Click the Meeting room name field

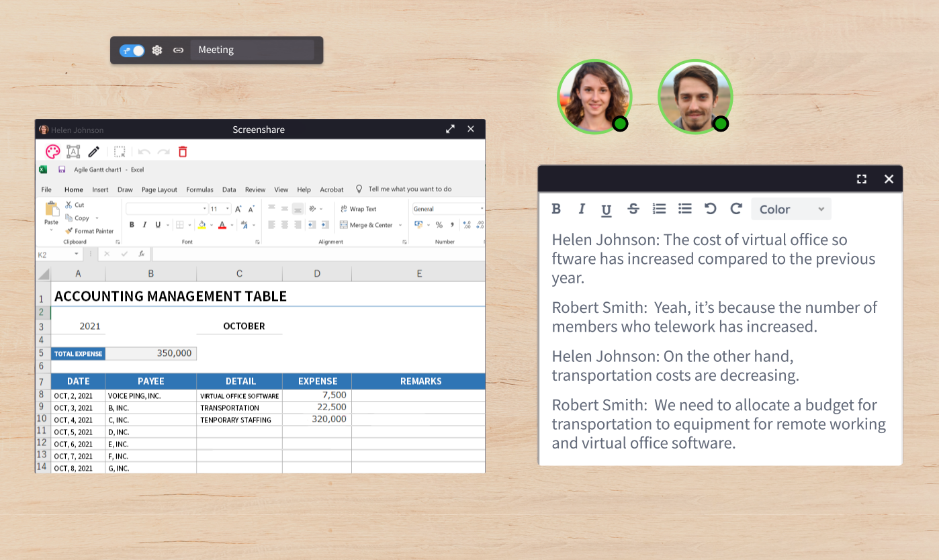click(x=252, y=50)
